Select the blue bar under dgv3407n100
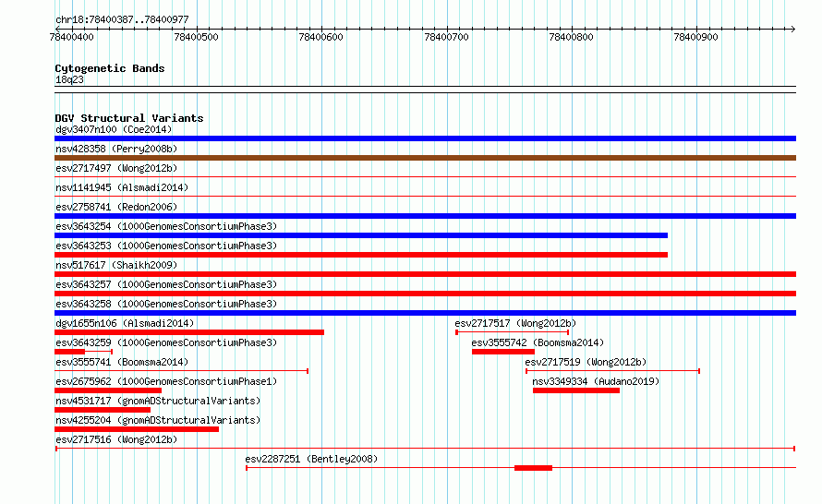Image resolution: width=822 pixels, height=504 pixels. pyautogui.click(x=425, y=138)
